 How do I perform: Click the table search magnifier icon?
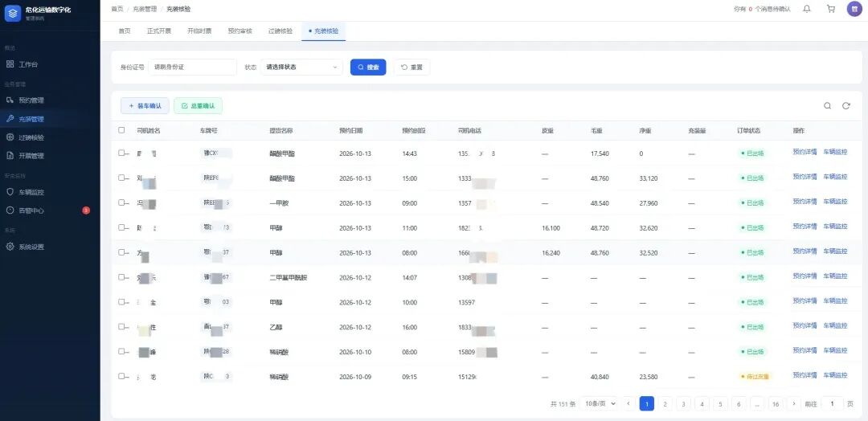(827, 106)
